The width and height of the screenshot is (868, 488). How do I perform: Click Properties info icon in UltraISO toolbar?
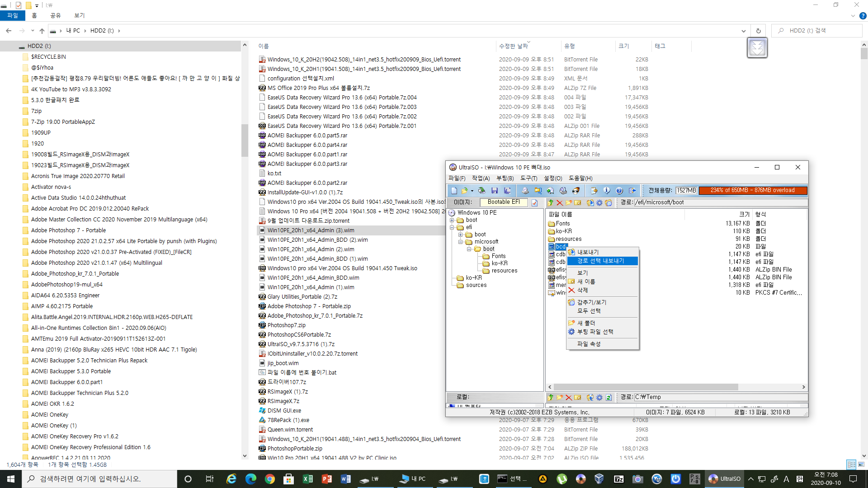coord(607,191)
